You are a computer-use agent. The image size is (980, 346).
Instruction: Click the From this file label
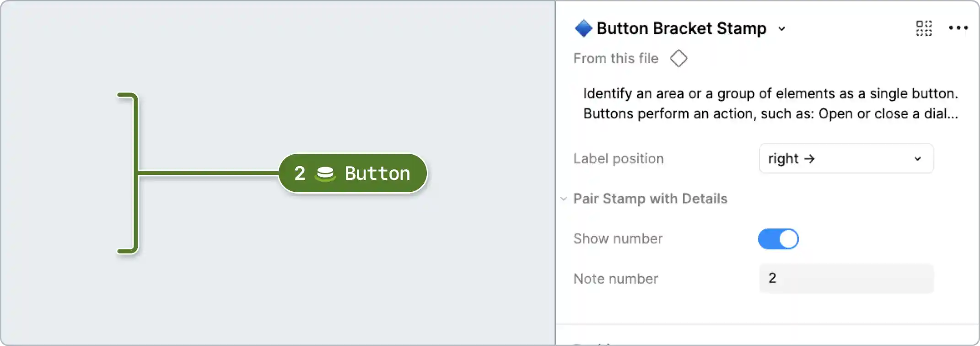click(615, 58)
